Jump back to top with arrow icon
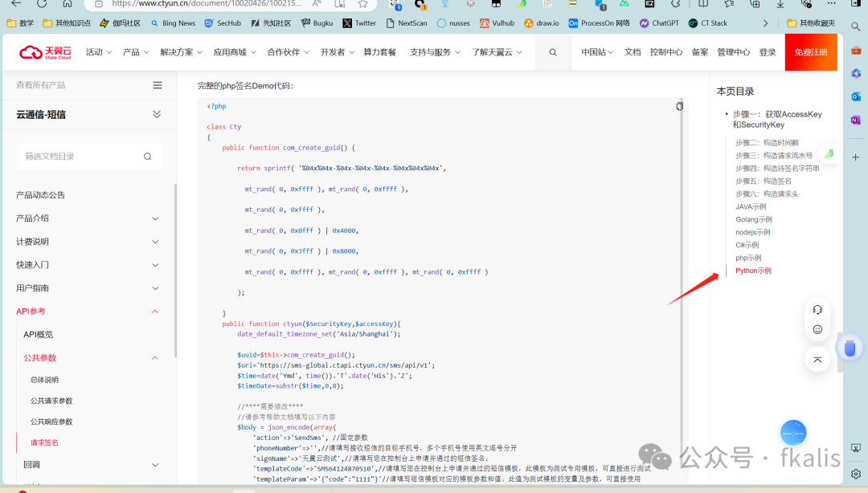The height and width of the screenshot is (493, 868). [x=817, y=360]
